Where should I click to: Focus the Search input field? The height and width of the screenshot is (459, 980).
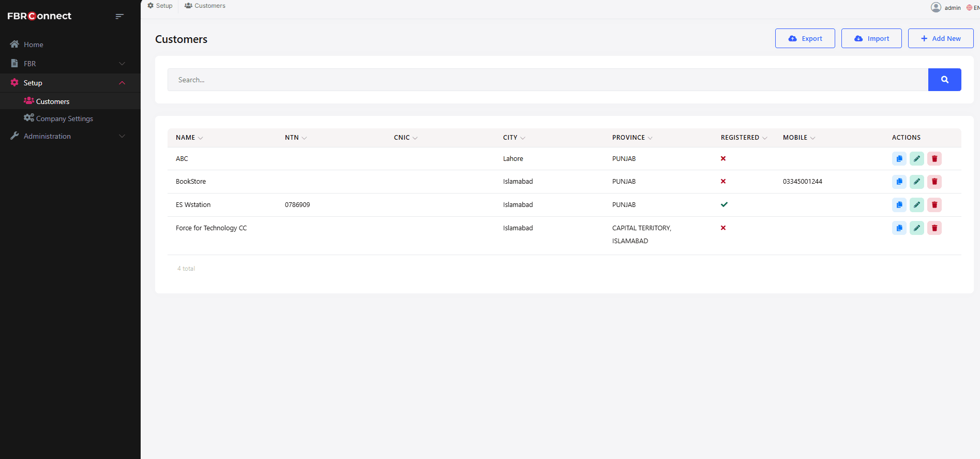[548, 80]
